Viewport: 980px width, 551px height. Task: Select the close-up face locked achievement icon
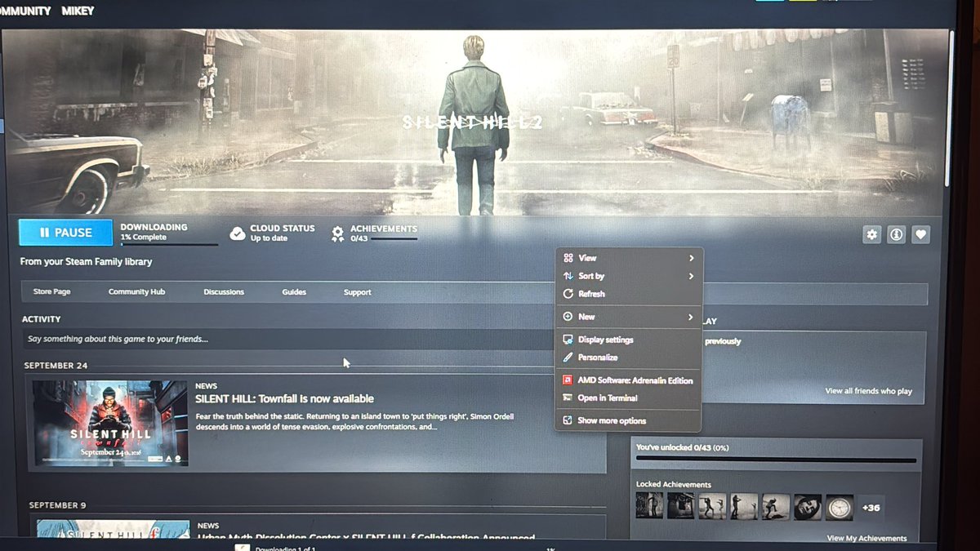[808, 507]
